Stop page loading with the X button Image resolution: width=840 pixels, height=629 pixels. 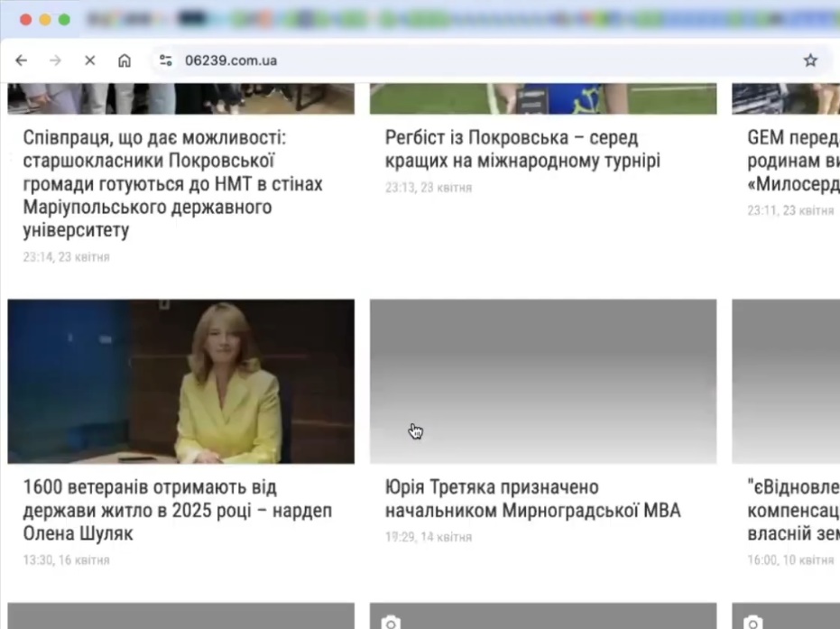(x=90, y=60)
